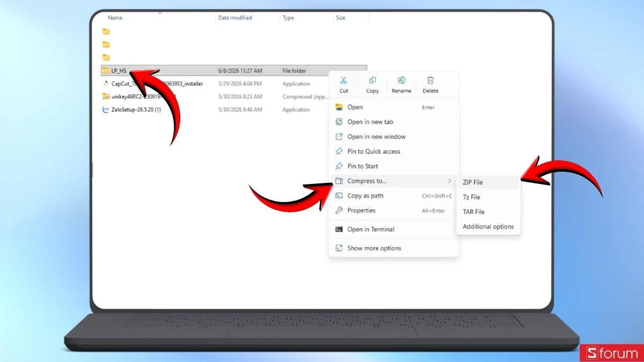Click the Properties wrench icon
Image resolution: width=644 pixels, height=362 pixels.
(339, 210)
